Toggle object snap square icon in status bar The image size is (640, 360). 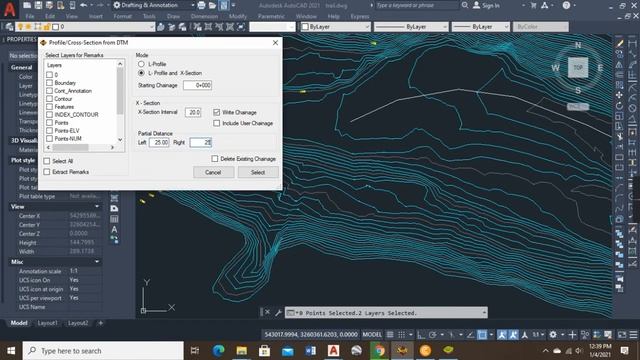tap(482, 335)
